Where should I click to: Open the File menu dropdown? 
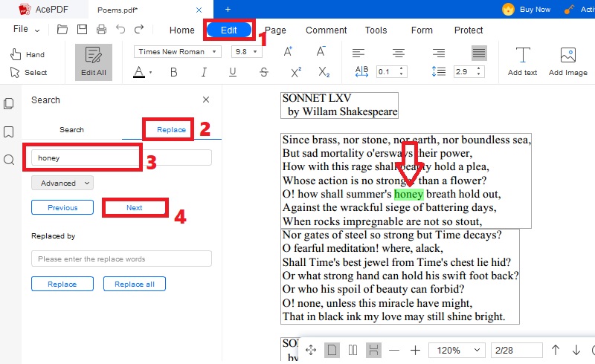click(26, 29)
